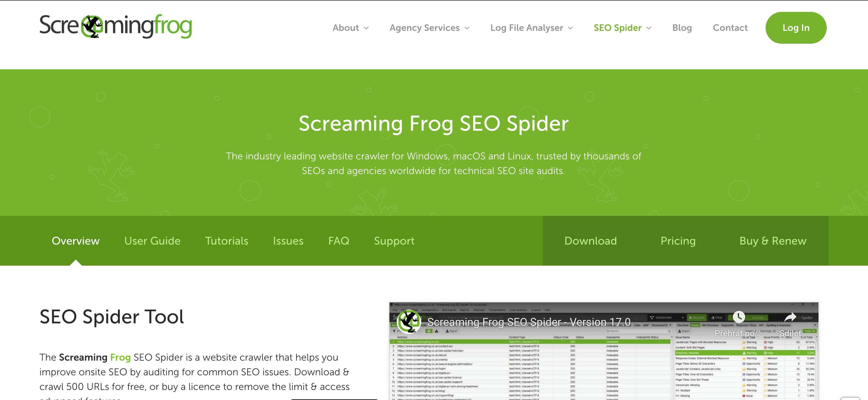Image resolution: width=868 pixels, height=400 pixels.
Task: Switch to the FAQ tab
Action: point(339,241)
